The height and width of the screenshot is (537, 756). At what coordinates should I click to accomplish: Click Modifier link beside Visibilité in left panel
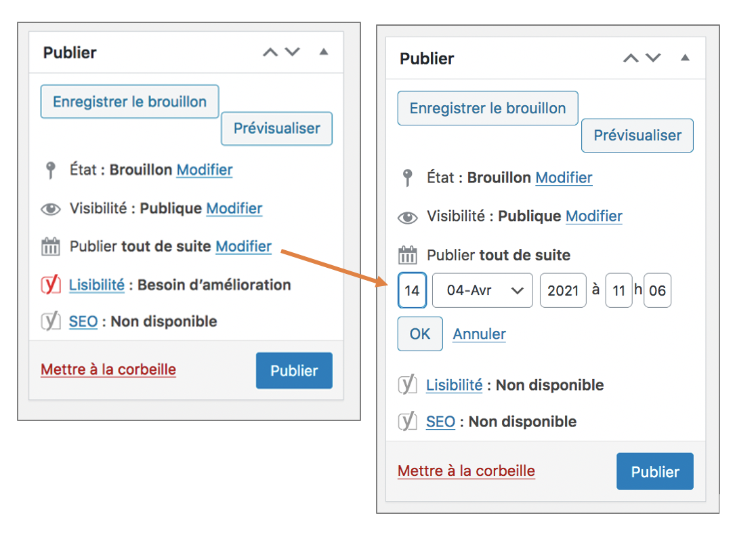(234, 208)
